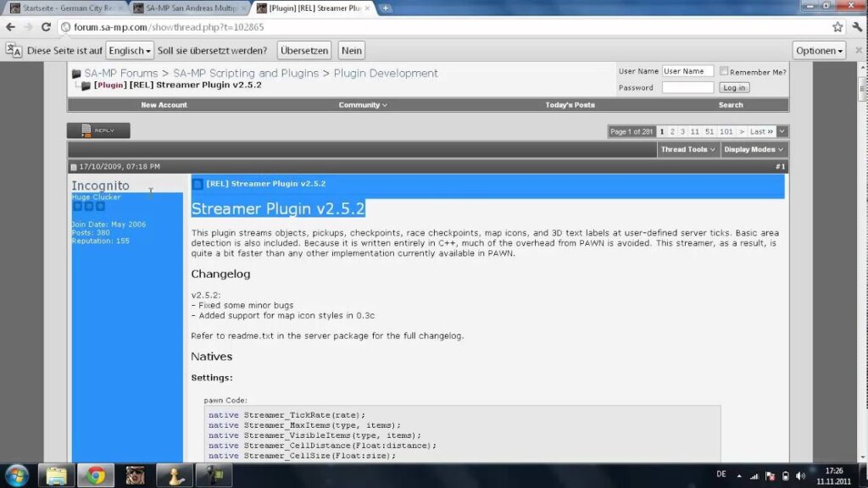This screenshot has width=868, height=488.
Task: Open the Plugin Development breadcrumb link
Action: click(386, 73)
